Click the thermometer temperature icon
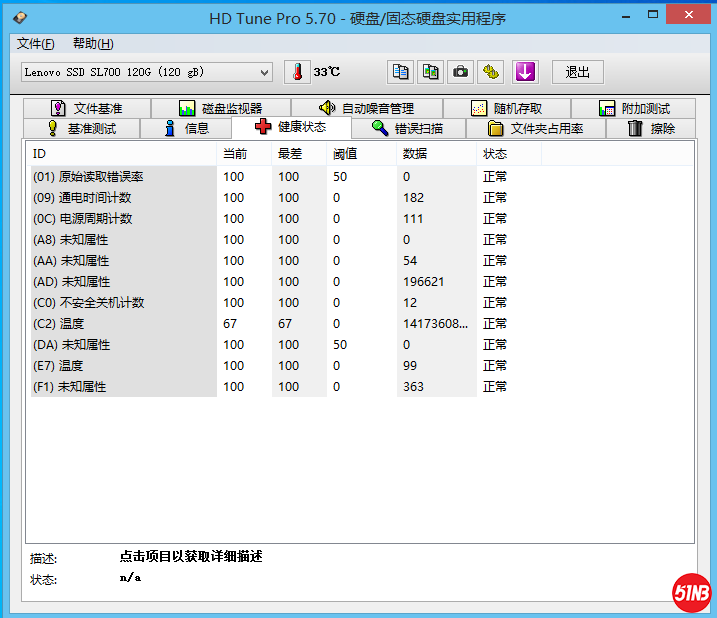This screenshot has height=618, width=717. [298, 72]
